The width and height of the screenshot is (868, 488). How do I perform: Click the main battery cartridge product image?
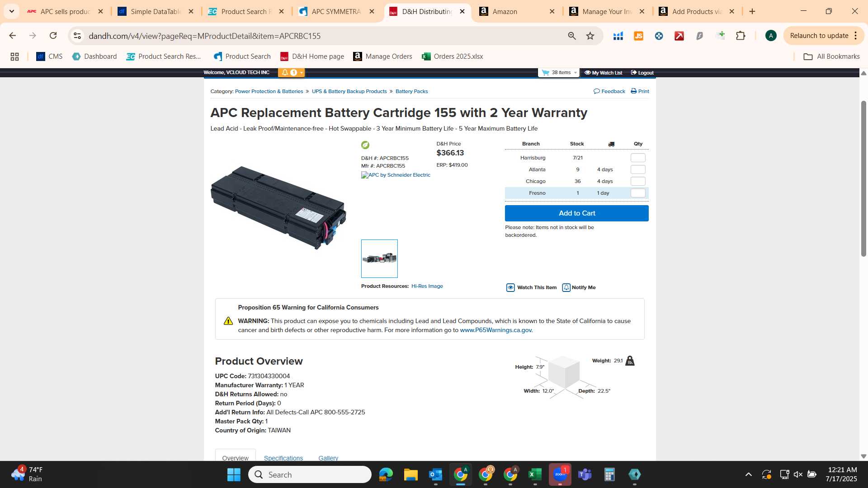[278, 207]
